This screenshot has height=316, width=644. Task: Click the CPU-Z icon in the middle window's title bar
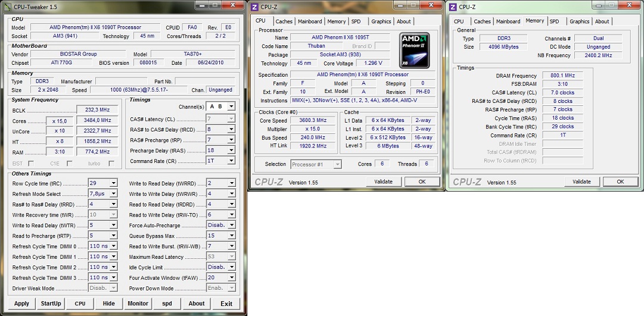pos(254,7)
